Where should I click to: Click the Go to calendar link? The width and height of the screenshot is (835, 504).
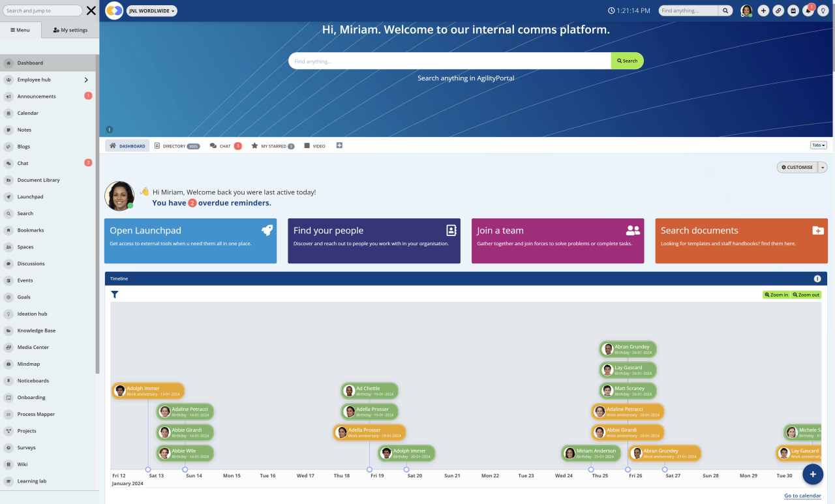point(802,496)
